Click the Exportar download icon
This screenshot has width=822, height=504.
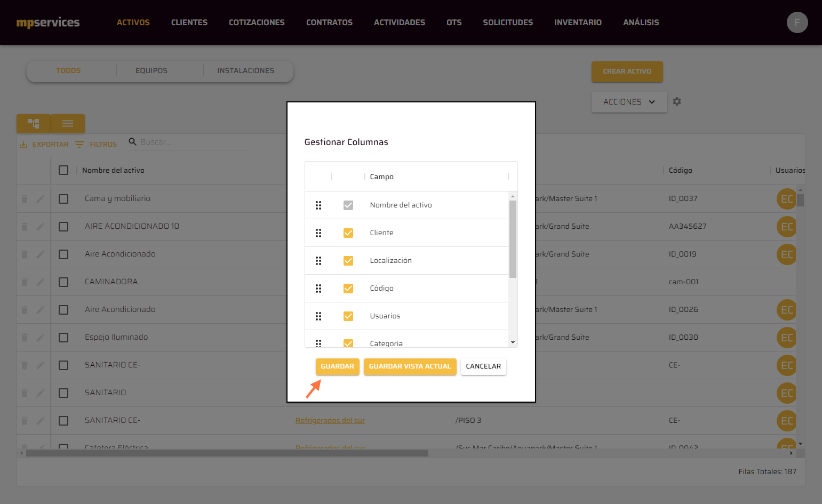[23, 145]
